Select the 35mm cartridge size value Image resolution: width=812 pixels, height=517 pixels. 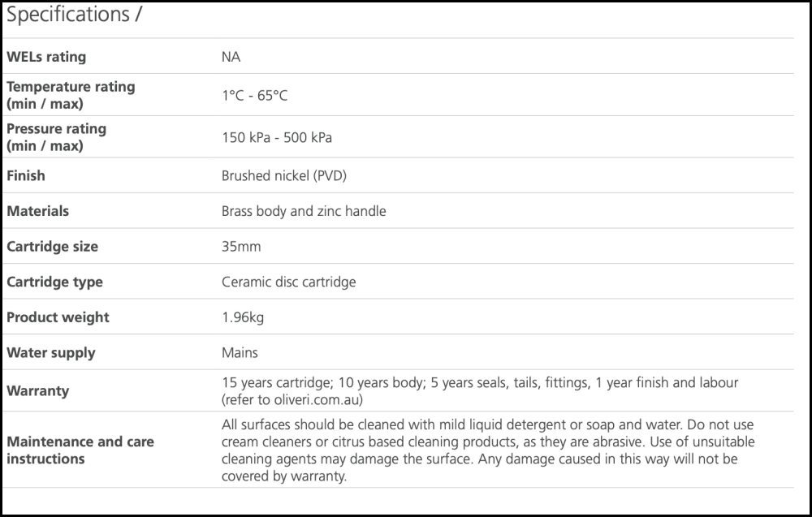click(241, 247)
